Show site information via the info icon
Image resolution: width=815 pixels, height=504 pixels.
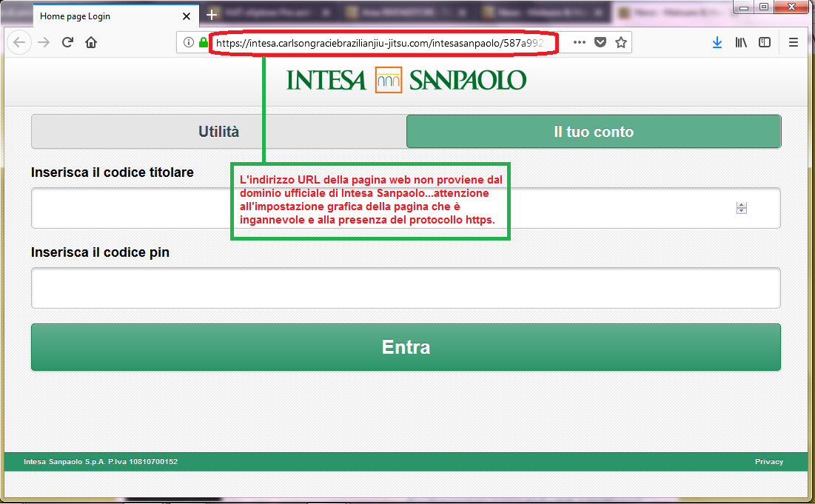tap(189, 43)
